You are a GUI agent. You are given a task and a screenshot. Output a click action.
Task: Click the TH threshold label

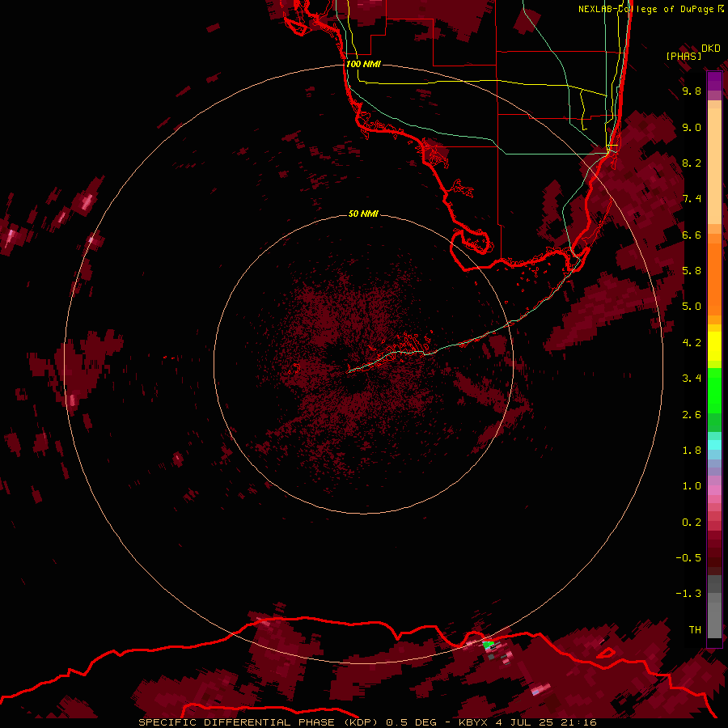pyautogui.click(x=695, y=630)
